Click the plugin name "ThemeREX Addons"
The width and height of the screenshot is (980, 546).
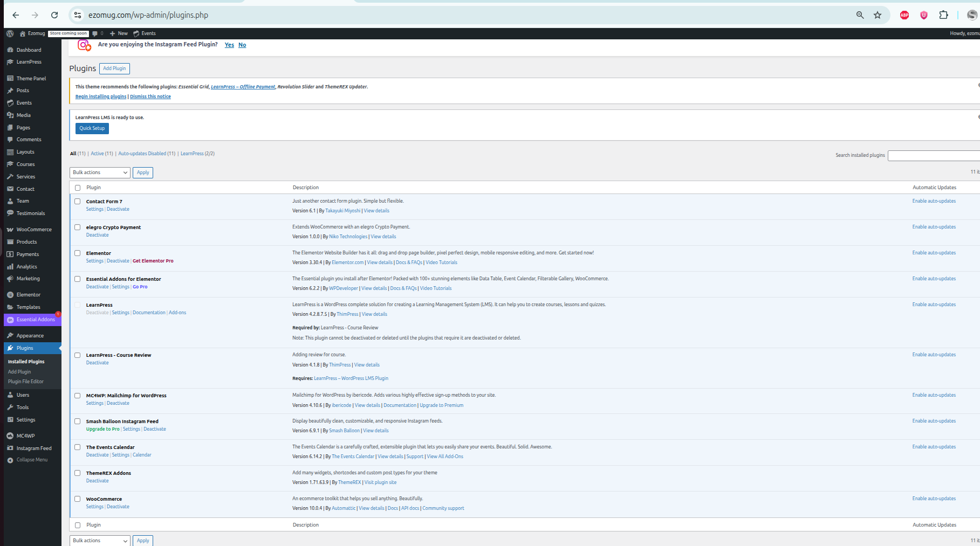108,473
